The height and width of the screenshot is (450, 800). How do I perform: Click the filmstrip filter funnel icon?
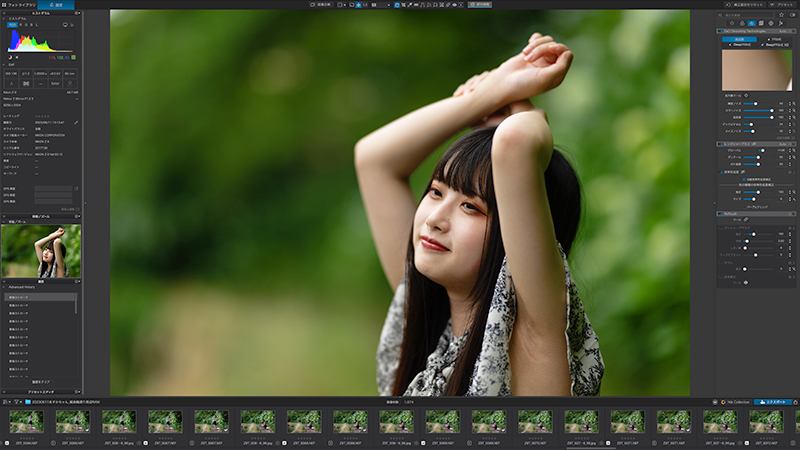pos(16,402)
